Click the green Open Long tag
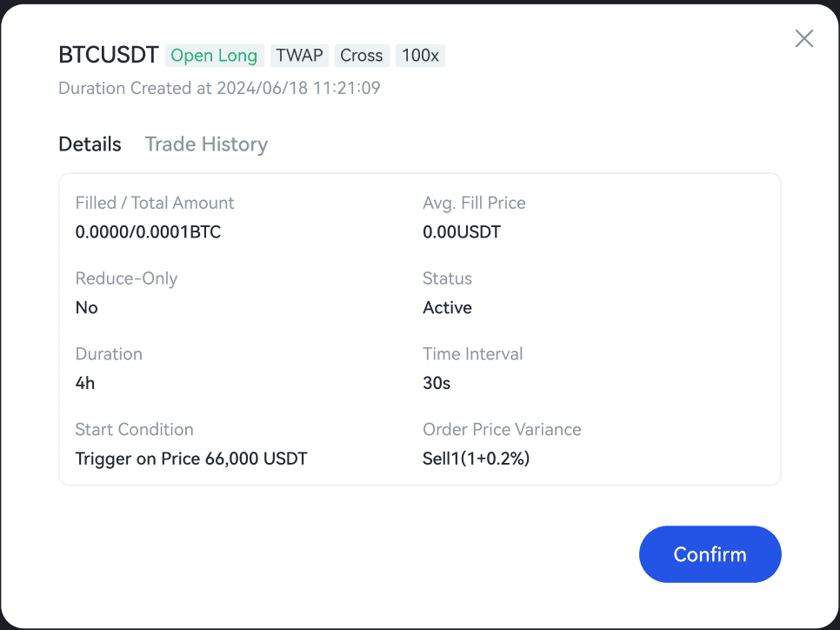 214,56
